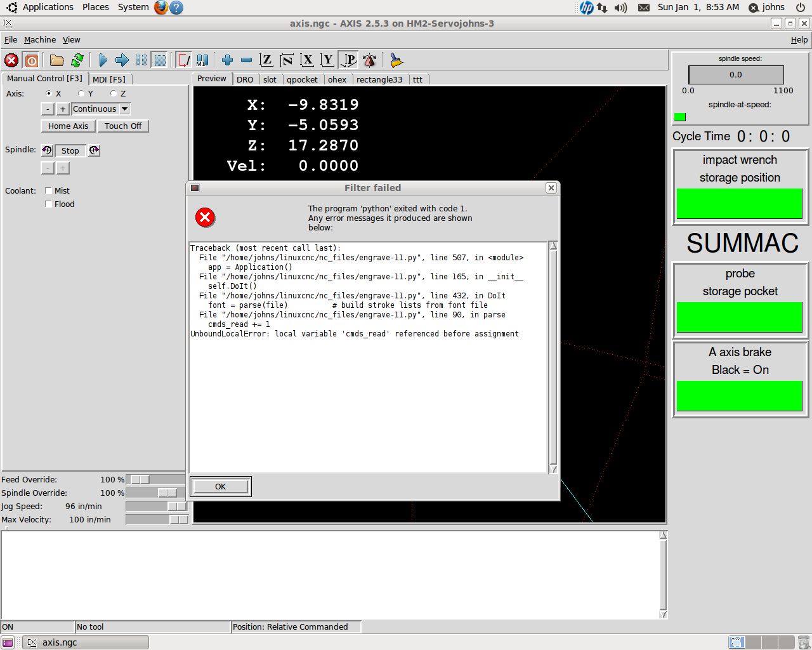Start spindle counterclockwise icon

point(47,150)
